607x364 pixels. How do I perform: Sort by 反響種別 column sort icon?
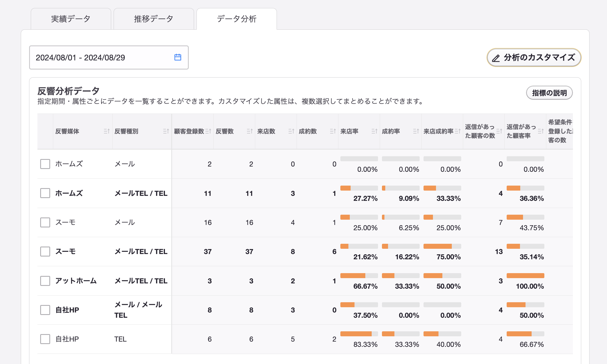(x=166, y=131)
